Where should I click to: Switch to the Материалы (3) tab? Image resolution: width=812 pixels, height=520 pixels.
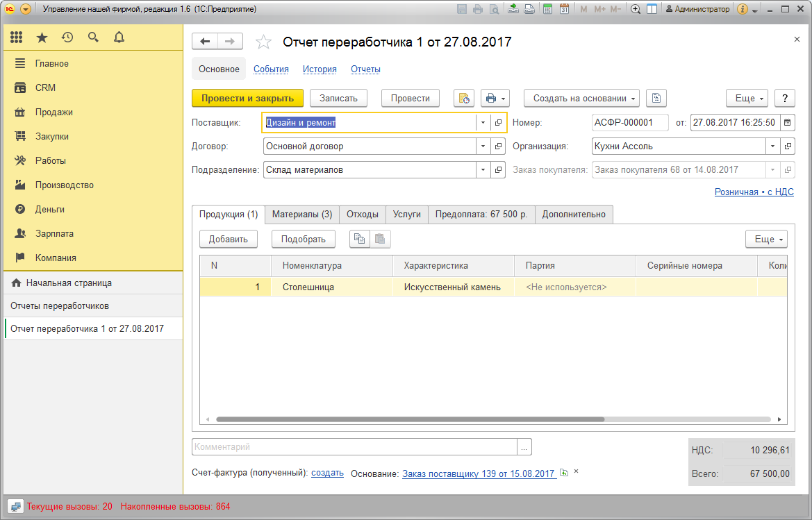click(x=302, y=215)
